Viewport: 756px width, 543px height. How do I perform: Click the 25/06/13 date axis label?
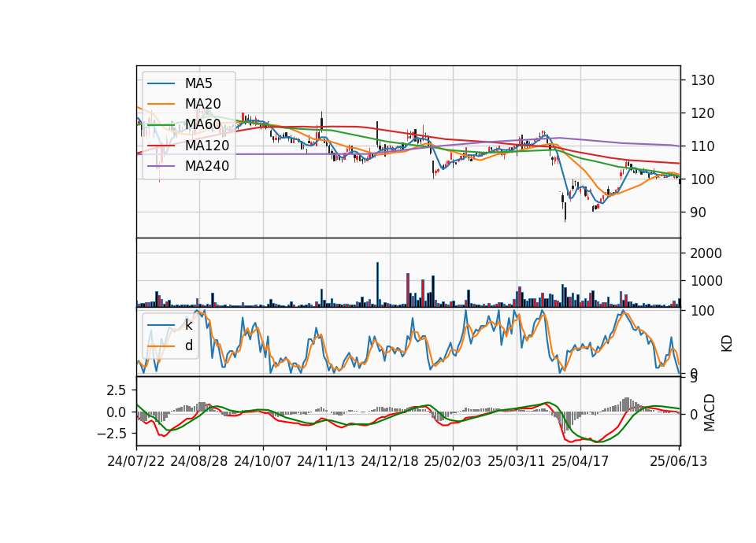(x=678, y=461)
